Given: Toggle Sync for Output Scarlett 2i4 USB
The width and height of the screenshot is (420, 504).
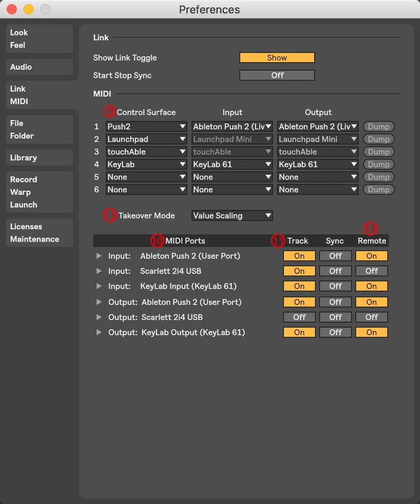Looking at the screenshot, I should point(336,317).
